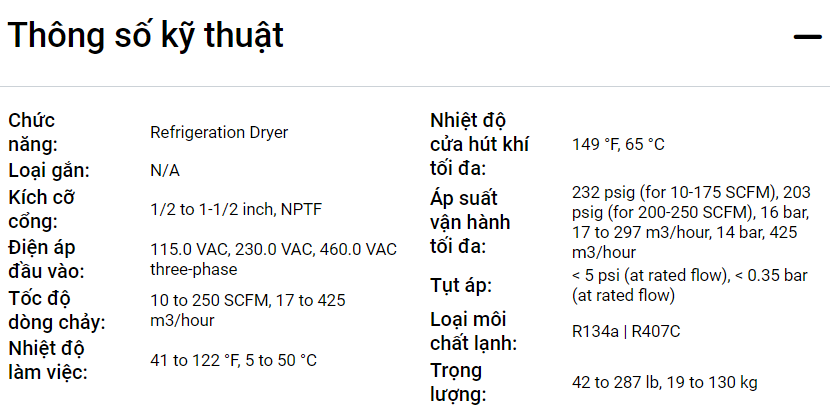Click the N/A mounting type value
The height and width of the screenshot is (415, 835).
pyautogui.click(x=165, y=170)
